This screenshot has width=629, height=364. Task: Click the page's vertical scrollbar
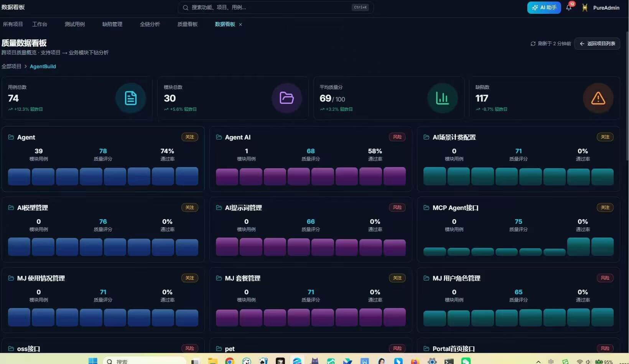627,96
